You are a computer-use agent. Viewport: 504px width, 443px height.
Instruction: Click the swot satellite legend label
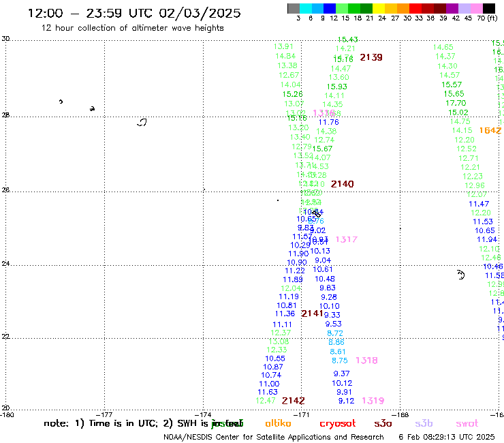click(x=467, y=423)
